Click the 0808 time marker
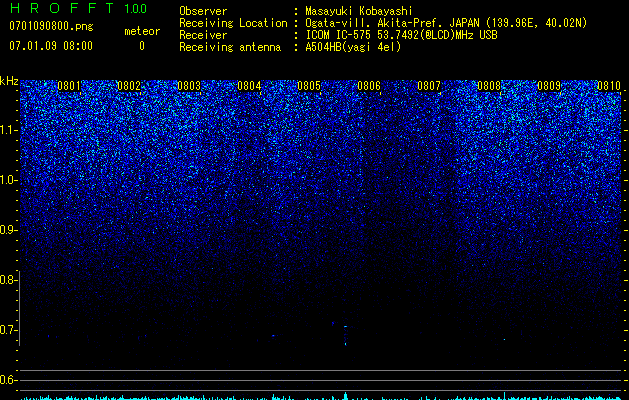Viewport: 629px width, 400px height. pyautogui.click(x=489, y=86)
